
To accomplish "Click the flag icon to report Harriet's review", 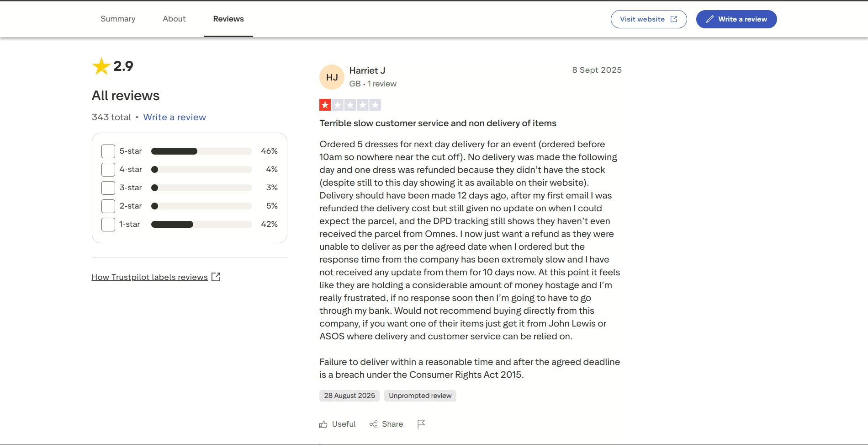I will [421, 424].
